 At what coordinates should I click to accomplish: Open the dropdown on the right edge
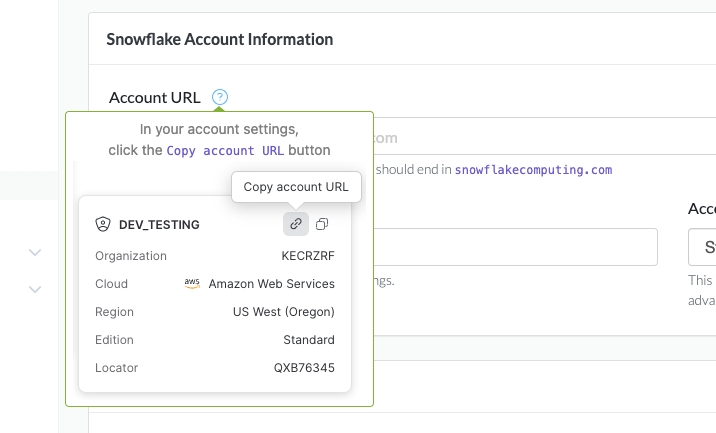coord(702,247)
